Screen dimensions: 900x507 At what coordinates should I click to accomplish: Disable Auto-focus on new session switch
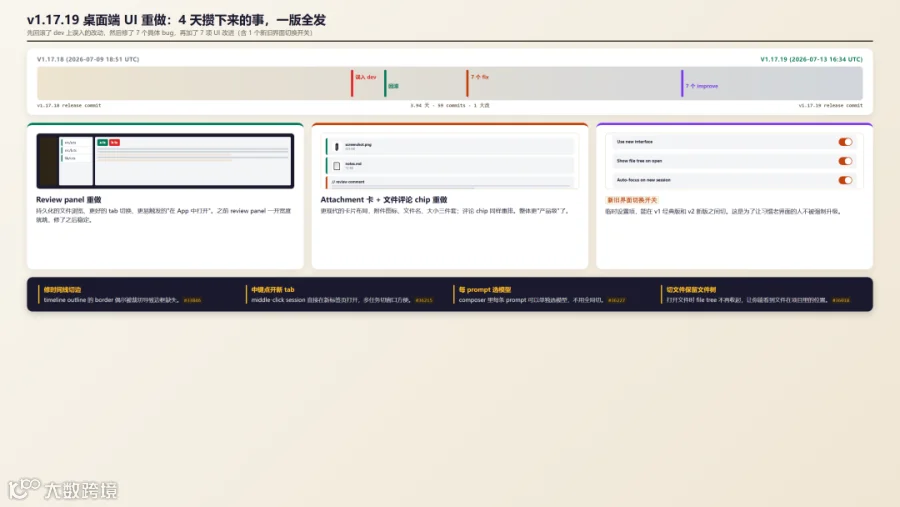coord(845,180)
